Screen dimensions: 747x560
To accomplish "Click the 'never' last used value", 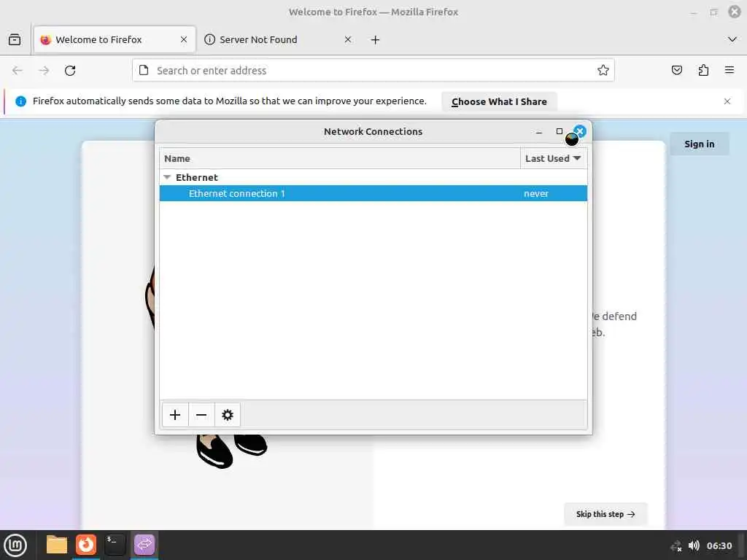I will tap(536, 193).
